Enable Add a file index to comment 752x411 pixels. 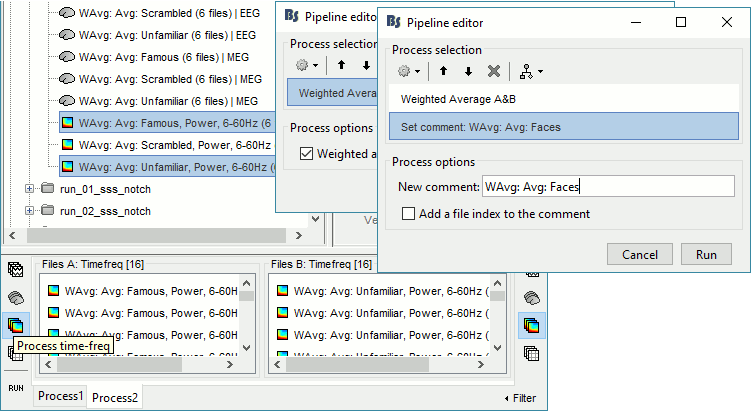pyautogui.click(x=408, y=213)
